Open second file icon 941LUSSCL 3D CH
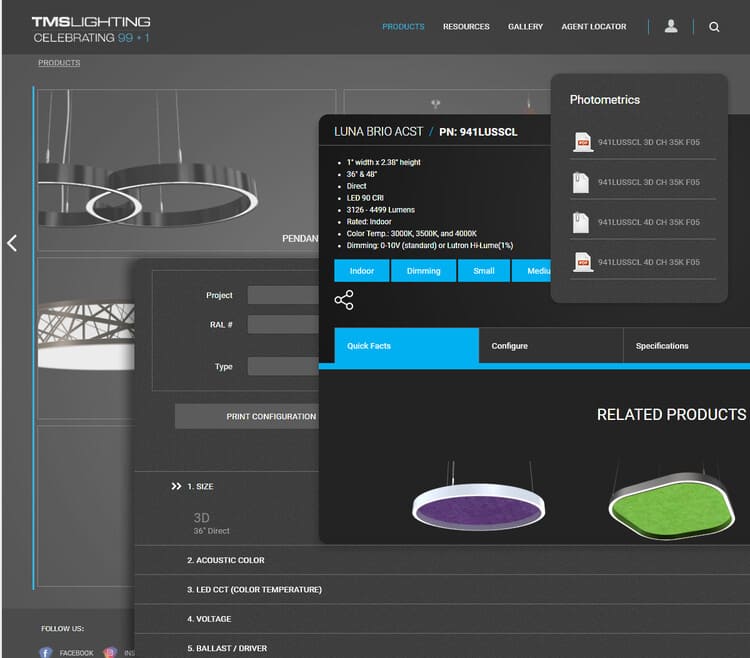This screenshot has height=658, width=750. click(581, 182)
